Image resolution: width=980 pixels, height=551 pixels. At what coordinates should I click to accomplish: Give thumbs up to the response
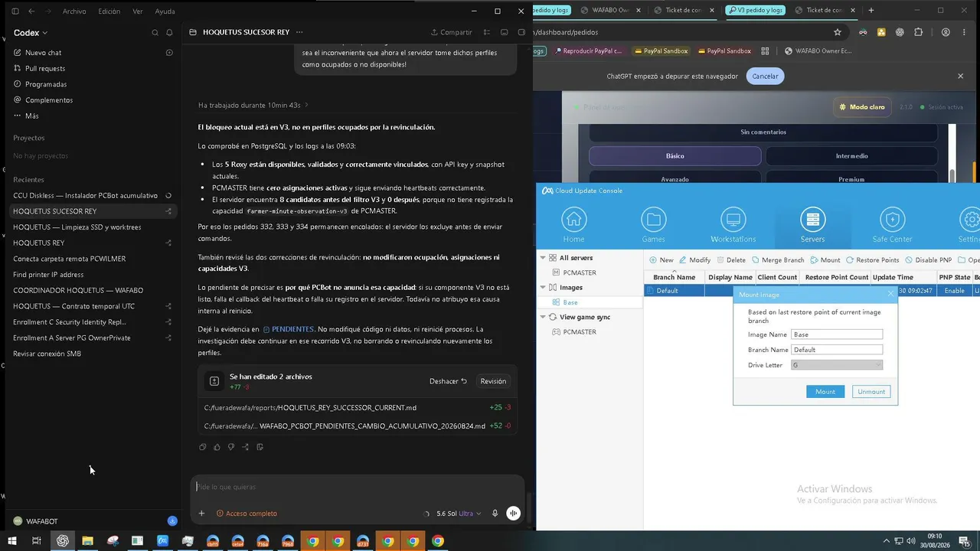click(x=217, y=447)
